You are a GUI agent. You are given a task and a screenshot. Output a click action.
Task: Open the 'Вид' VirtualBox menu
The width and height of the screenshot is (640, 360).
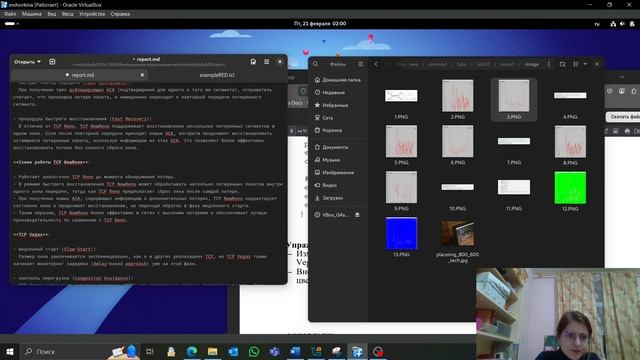tap(51, 14)
